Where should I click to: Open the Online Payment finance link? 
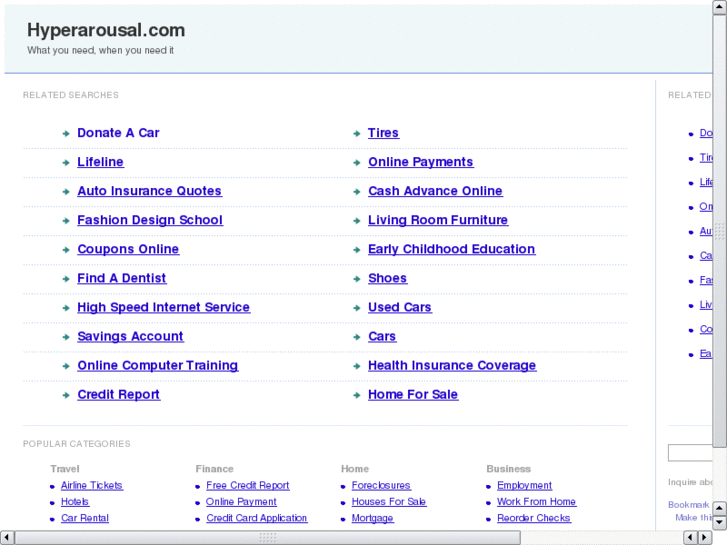click(x=241, y=501)
